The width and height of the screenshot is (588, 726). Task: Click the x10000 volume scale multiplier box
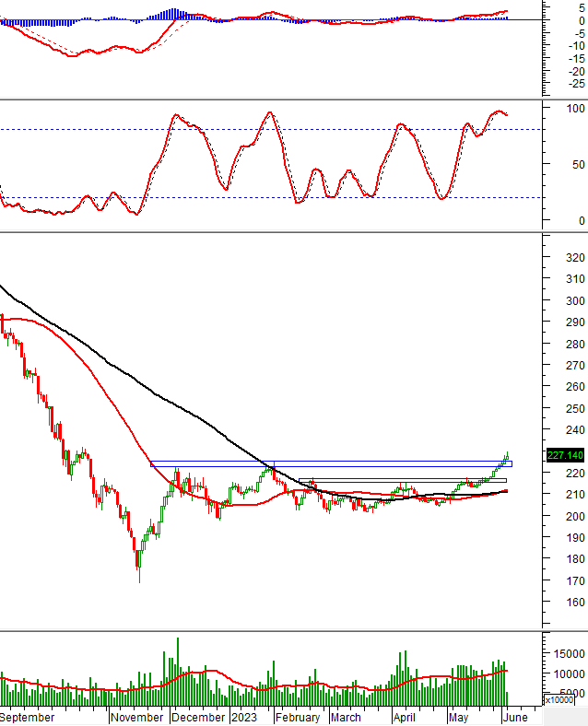tap(559, 699)
